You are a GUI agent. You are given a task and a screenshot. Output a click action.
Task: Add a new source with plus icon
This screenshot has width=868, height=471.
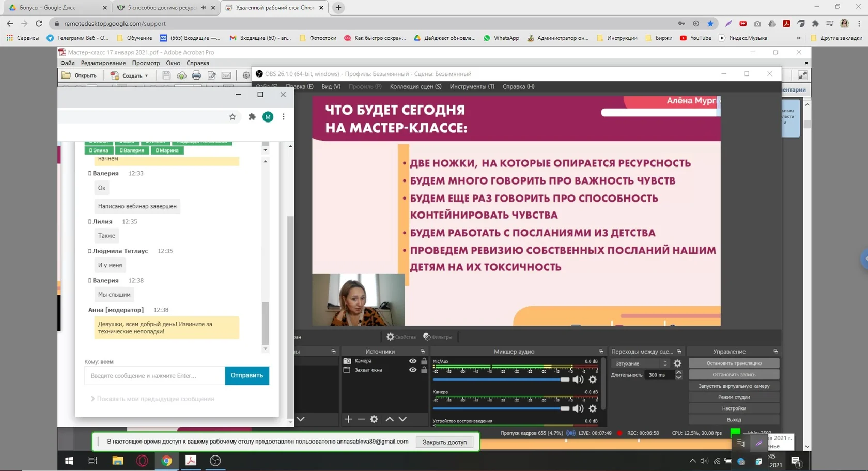point(348,419)
